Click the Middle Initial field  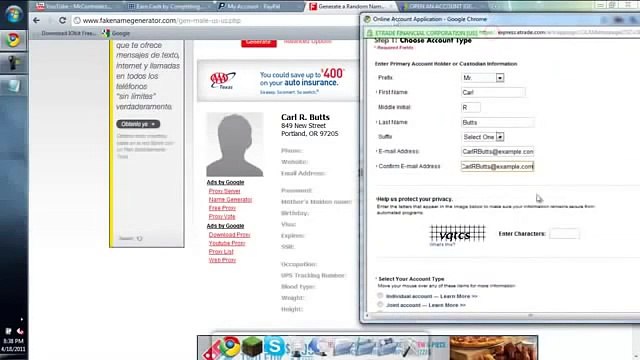(471, 107)
